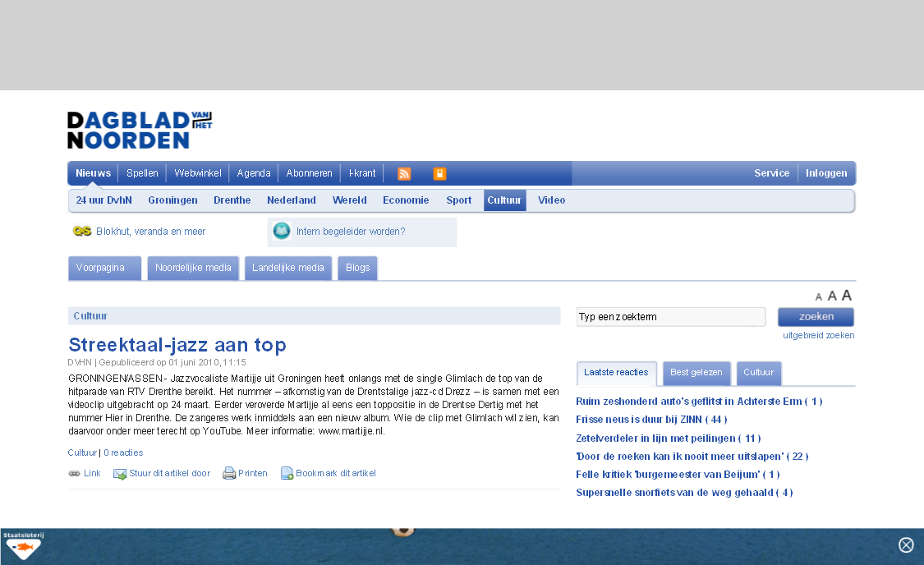Click the forward-article envelope icon
Image resolution: width=924 pixels, height=565 pixels.
click(x=119, y=473)
